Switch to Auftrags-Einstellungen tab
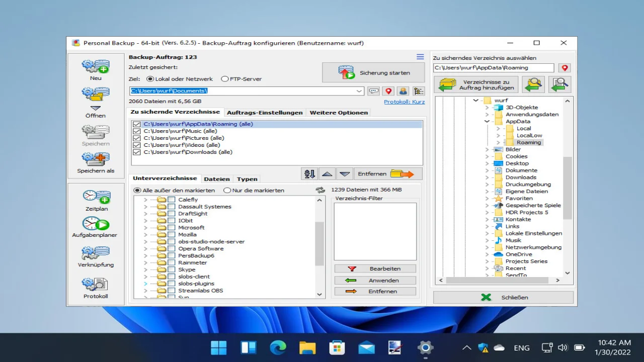 coord(265,113)
